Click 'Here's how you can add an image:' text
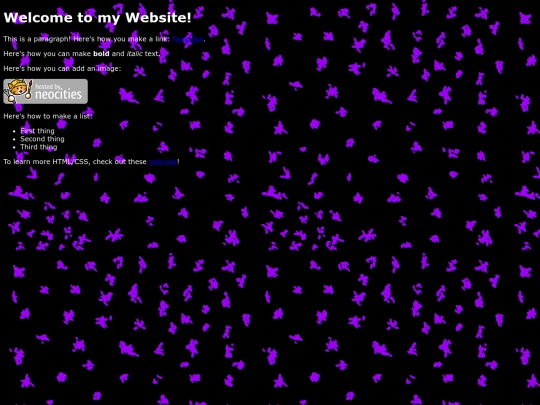540x405 pixels. coord(62,69)
